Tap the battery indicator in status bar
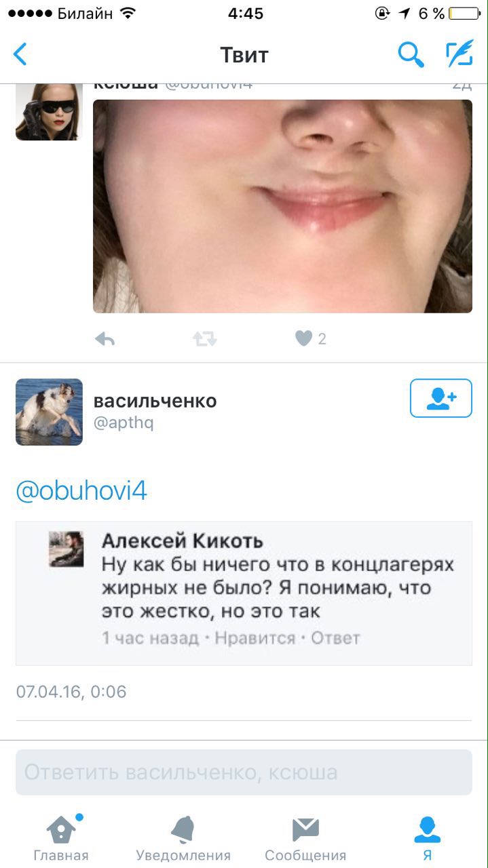The height and width of the screenshot is (868, 488). (x=464, y=14)
